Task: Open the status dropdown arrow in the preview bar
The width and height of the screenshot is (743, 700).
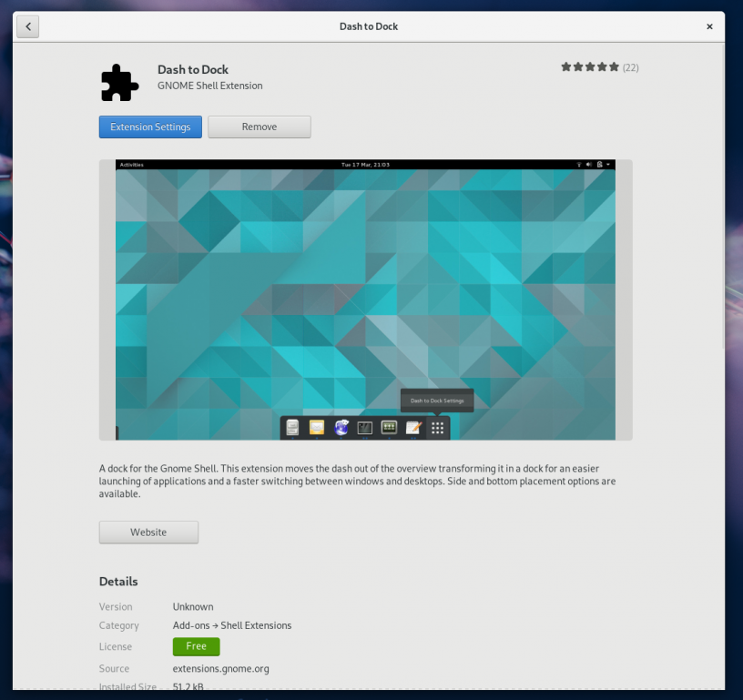Action: [608, 164]
